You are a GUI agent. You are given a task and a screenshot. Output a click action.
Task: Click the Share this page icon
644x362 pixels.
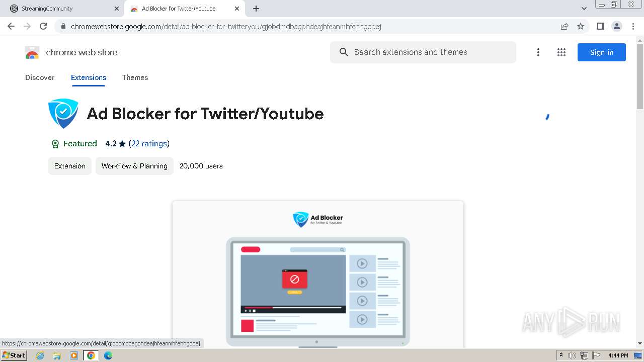pos(565,26)
